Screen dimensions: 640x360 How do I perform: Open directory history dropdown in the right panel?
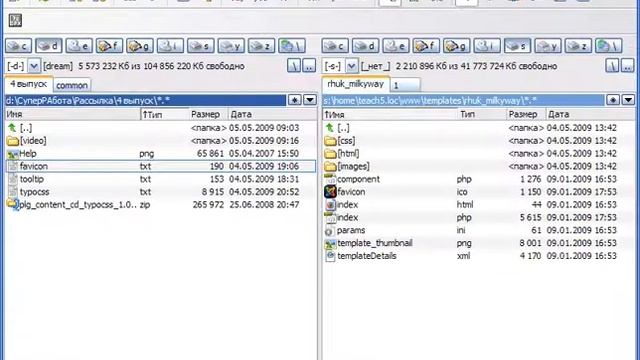tap(628, 100)
